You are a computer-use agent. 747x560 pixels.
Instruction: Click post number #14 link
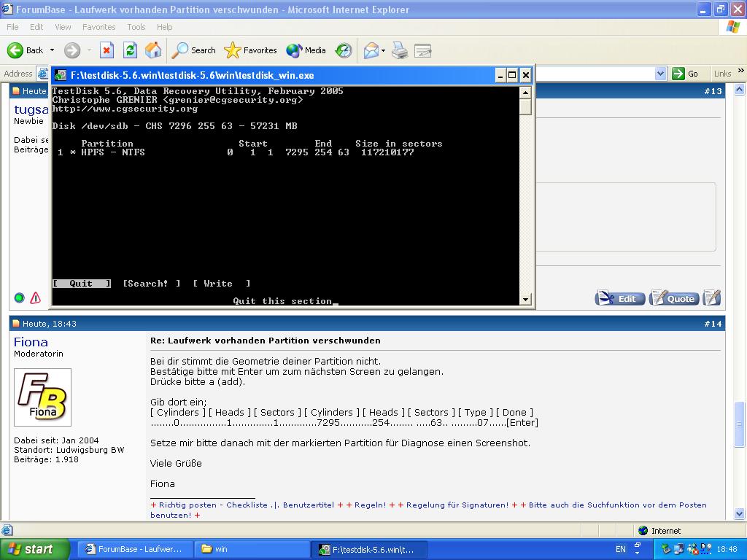click(713, 324)
